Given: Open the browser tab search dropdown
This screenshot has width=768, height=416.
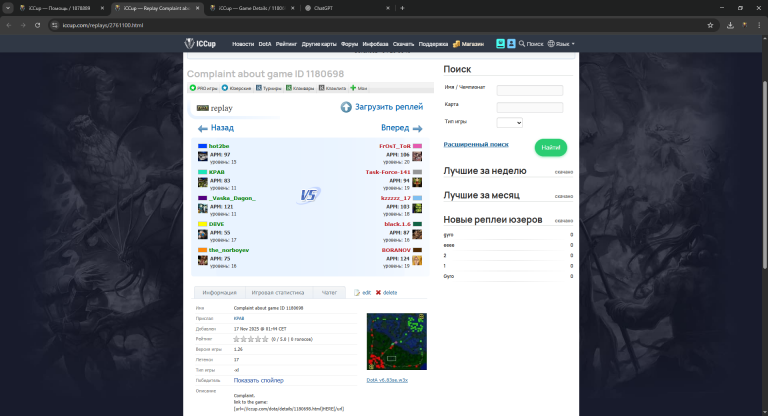Looking at the screenshot, I should 8,8.
